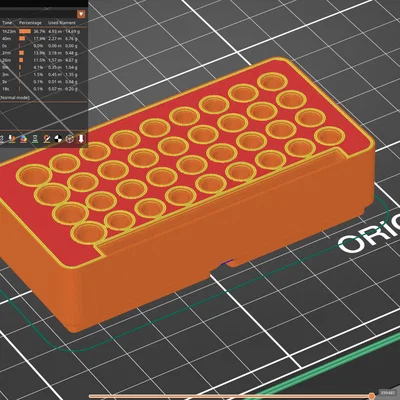Toggle the shells visibility wireframe icon
This screenshot has height=400, width=400.
point(69,138)
